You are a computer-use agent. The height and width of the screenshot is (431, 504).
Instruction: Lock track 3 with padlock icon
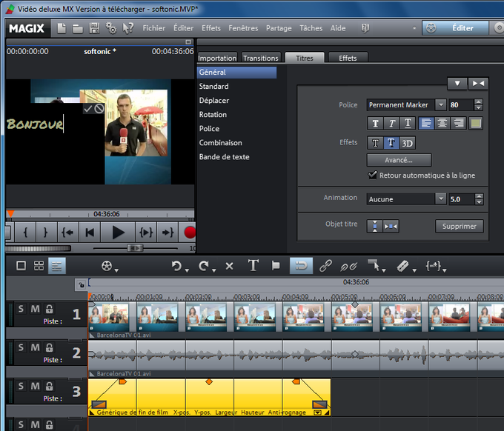pos(49,386)
